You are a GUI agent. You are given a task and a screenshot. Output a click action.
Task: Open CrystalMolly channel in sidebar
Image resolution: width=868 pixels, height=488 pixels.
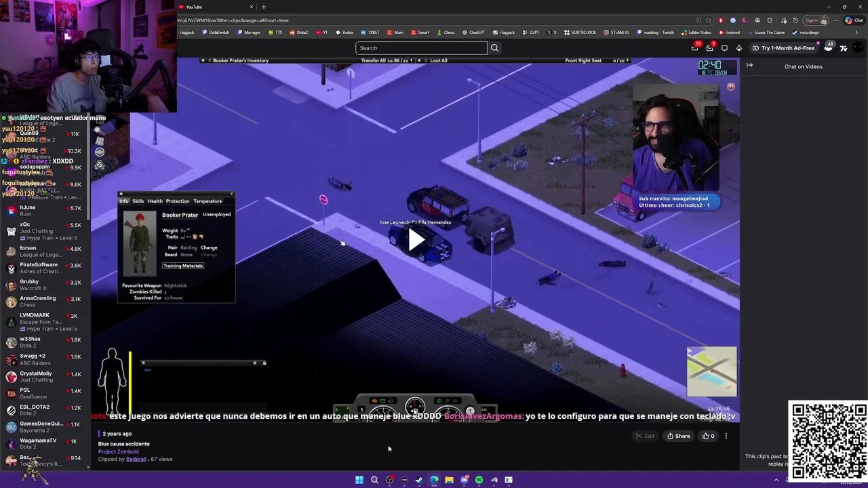coord(45,376)
